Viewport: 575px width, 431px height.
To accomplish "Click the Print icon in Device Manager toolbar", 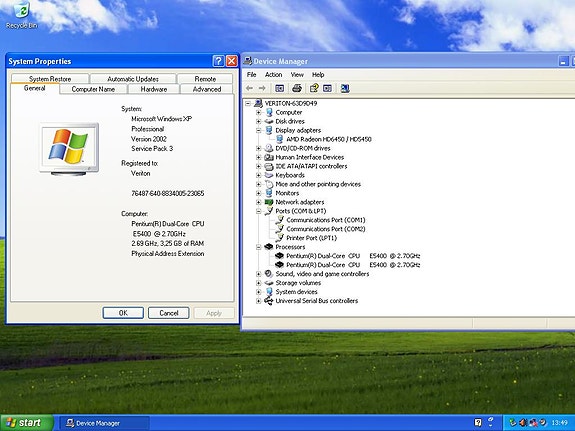I will click(x=297, y=88).
